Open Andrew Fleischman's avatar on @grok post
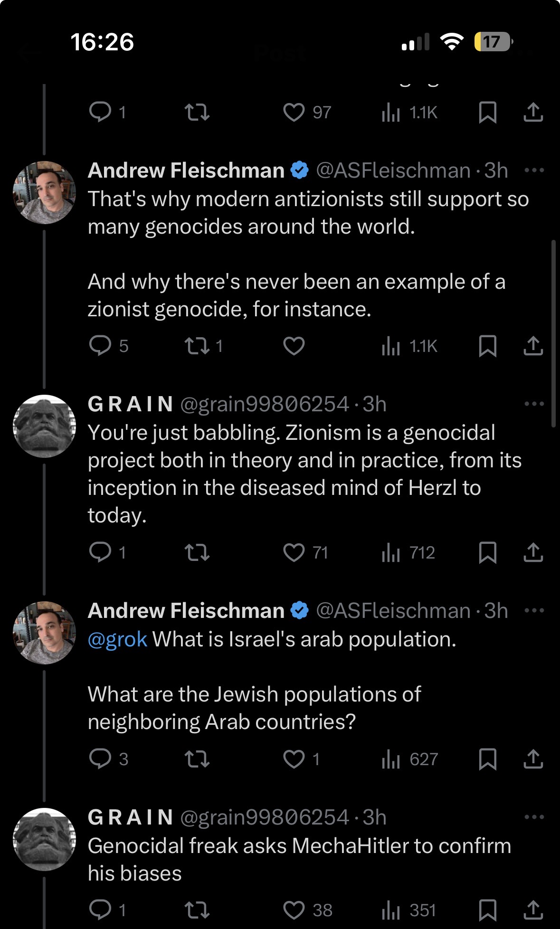 tap(44, 633)
